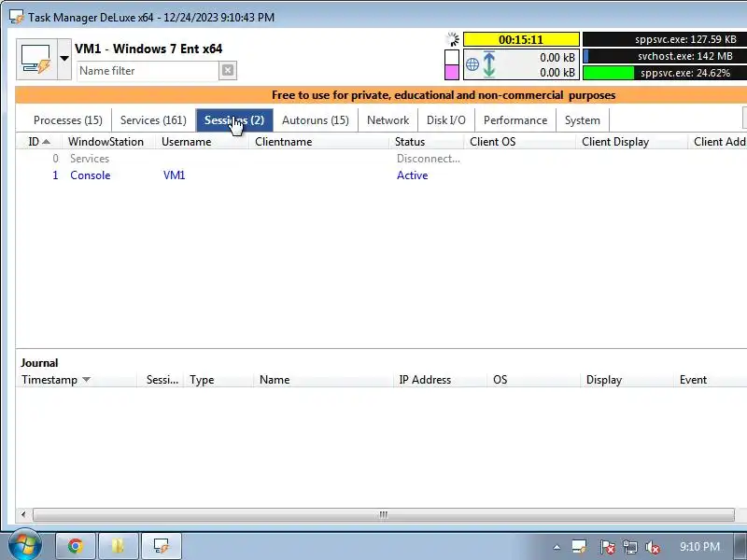Screen dimensions: 747x560
Task: Click the yellow uptime timer 00:15:11
Action: coord(521,39)
